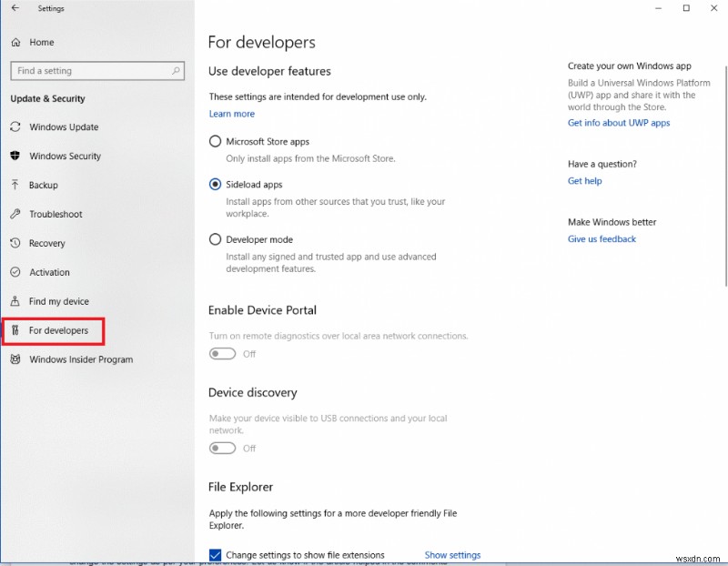Open Troubleshoot settings
Screen dimensions: 728x566
point(56,214)
